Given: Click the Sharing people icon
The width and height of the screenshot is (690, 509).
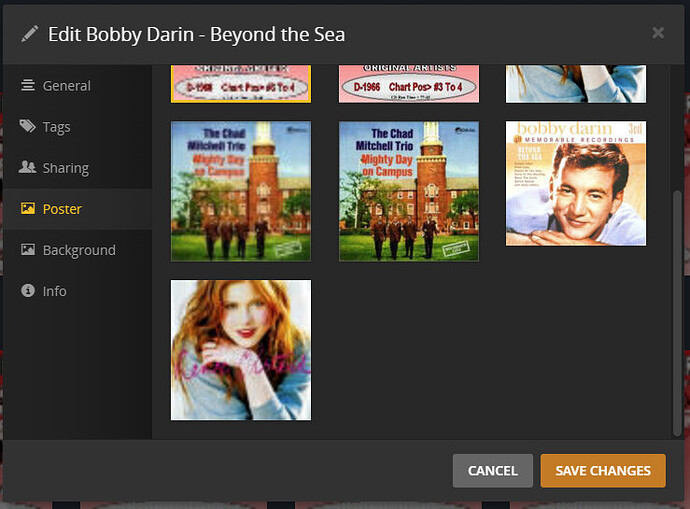Looking at the screenshot, I should [x=27, y=167].
